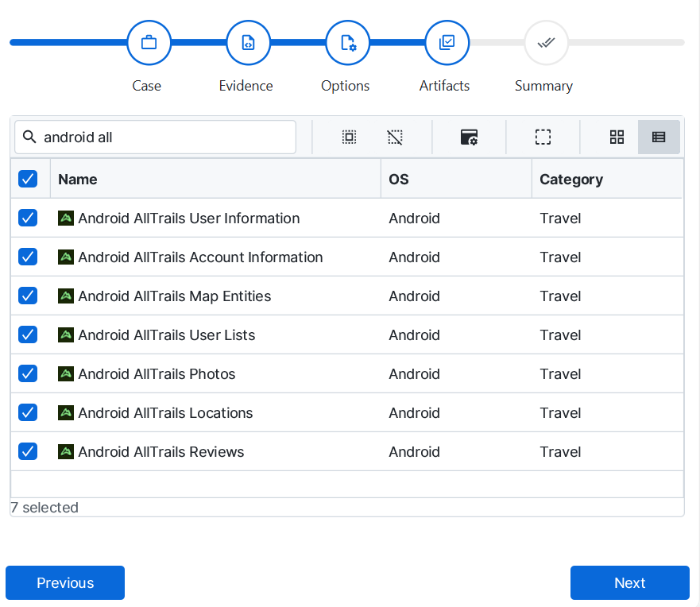Click the Case briefcase step icon

pos(149,43)
